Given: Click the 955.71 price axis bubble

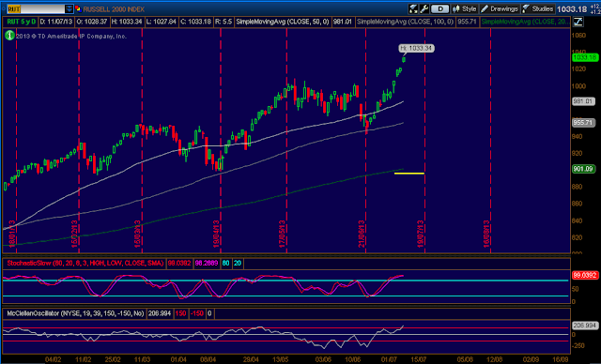Looking at the screenshot, I should (x=584, y=123).
